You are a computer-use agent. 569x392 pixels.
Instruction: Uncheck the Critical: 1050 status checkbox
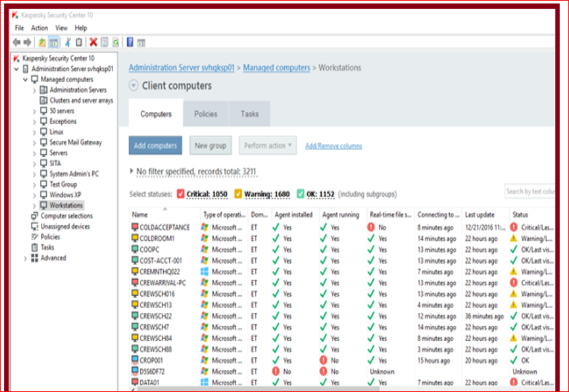(x=180, y=194)
